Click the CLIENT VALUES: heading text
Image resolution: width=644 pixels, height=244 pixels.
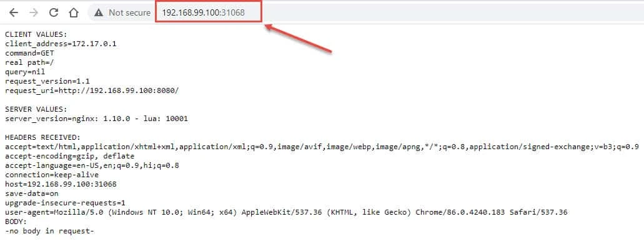pos(36,34)
